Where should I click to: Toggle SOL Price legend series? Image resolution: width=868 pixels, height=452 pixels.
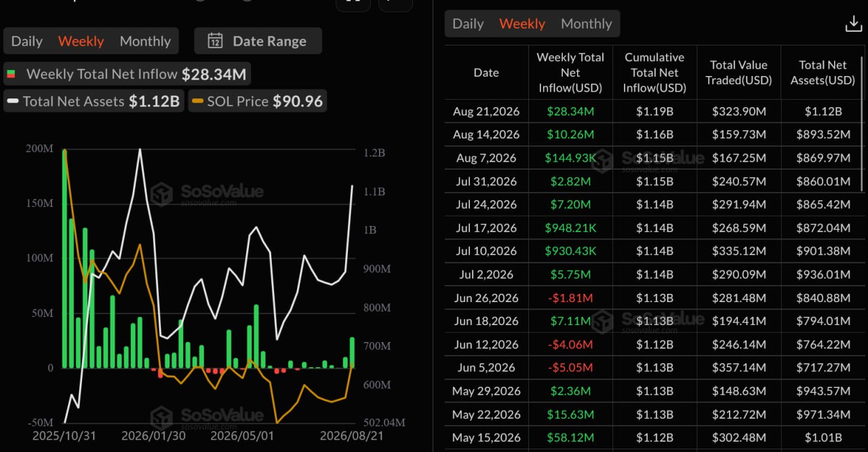pos(258,101)
